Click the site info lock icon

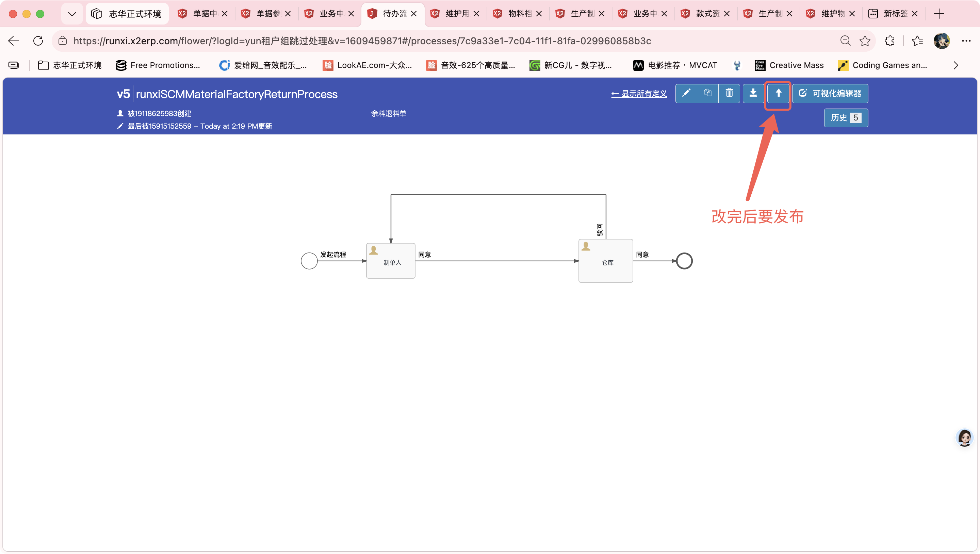coord(63,41)
